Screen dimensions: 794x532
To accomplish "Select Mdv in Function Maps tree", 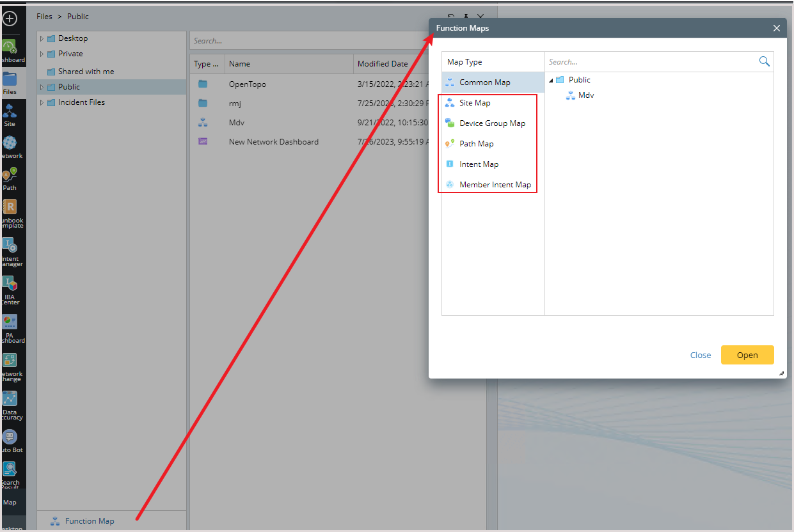I will (x=586, y=95).
